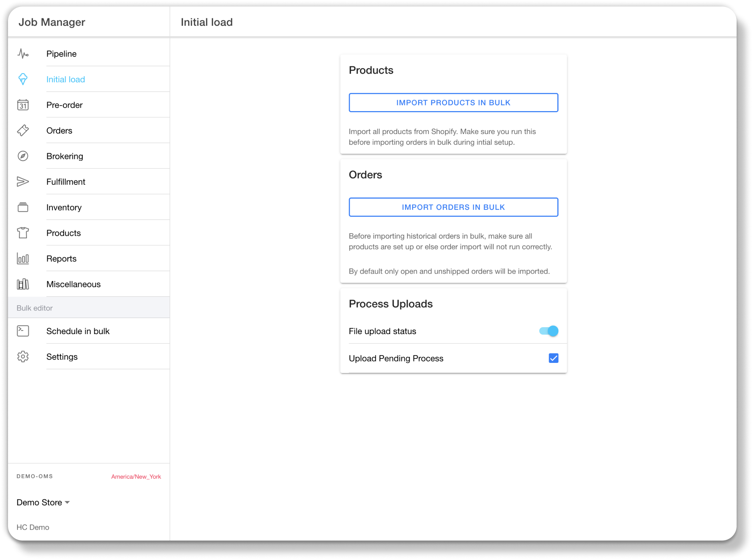Select the Initial load menu entry

pos(66,79)
